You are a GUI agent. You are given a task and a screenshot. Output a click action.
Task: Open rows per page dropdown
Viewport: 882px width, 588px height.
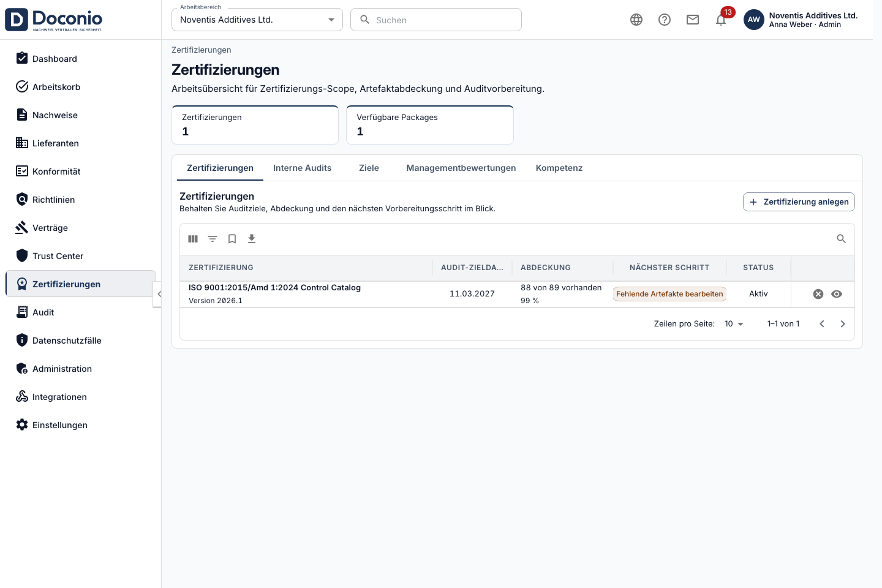[734, 324]
